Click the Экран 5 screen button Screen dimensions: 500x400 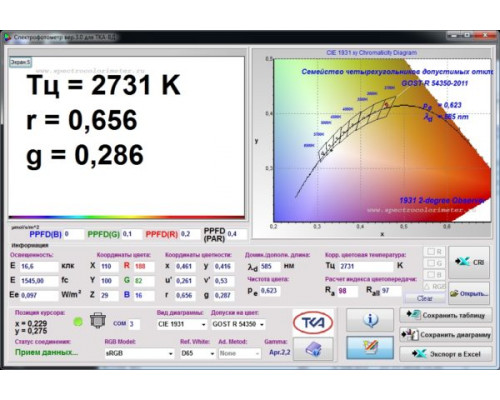click(20, 62)
